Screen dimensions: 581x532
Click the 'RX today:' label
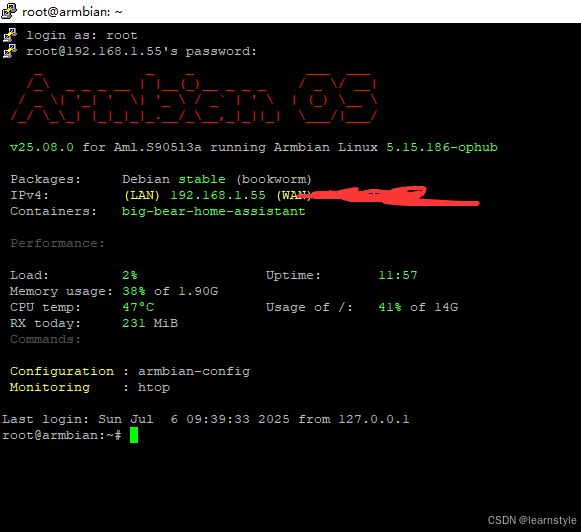(45, 323)
